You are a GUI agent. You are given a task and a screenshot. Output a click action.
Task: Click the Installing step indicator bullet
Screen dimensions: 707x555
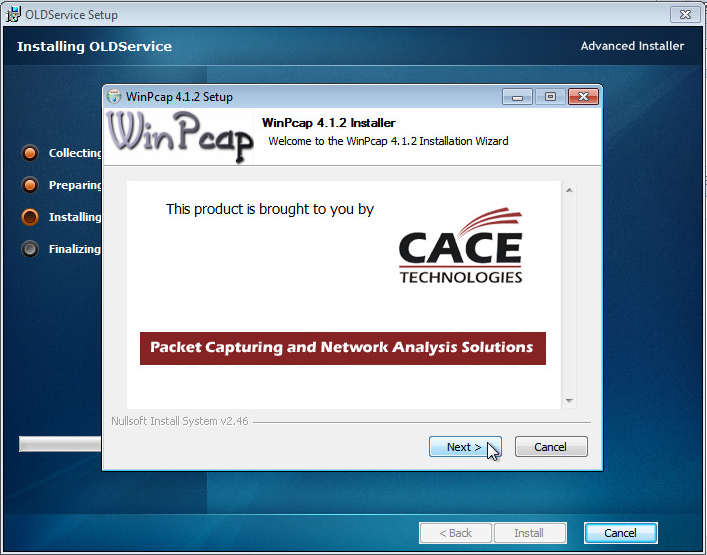pyautogui.click(x=30, y=217)
